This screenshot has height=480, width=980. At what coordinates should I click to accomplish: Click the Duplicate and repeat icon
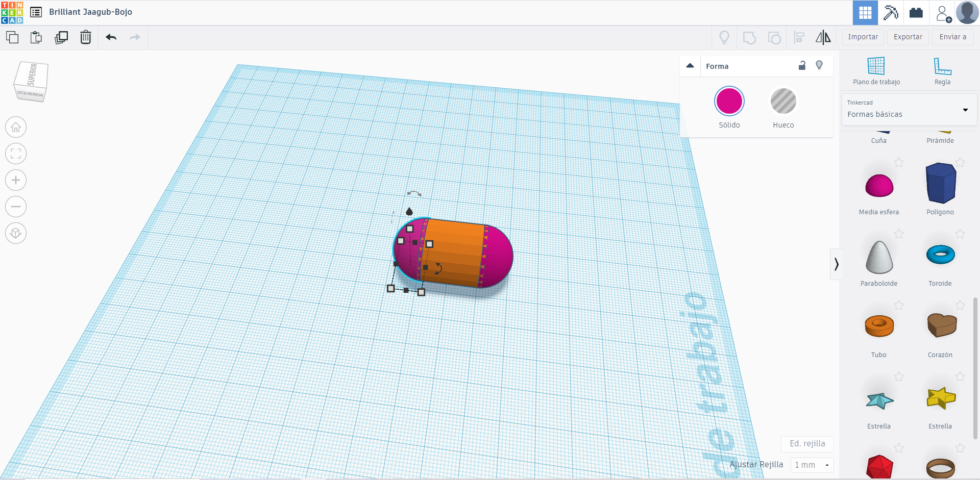click(x=61, y=37)
